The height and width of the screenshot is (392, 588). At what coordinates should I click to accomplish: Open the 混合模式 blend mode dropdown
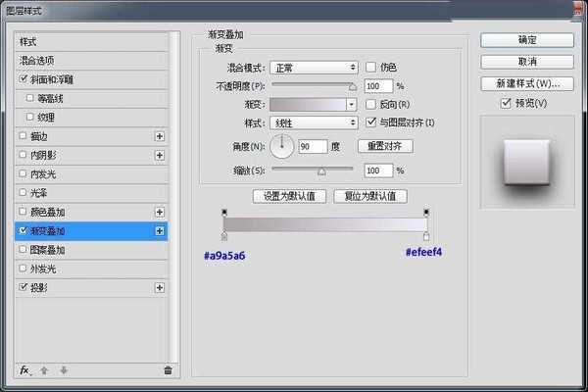pyautogui.click(x=314, y=67)
